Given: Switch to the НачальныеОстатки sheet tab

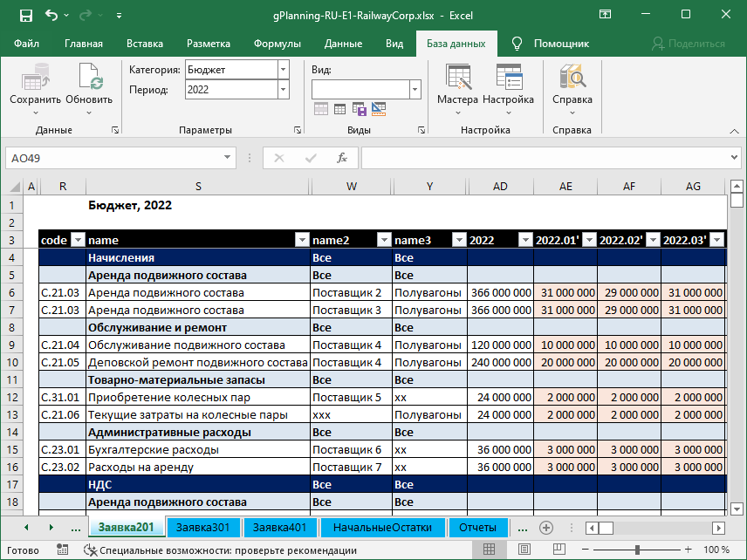Looking at the screenshot, I should [382, 528].
